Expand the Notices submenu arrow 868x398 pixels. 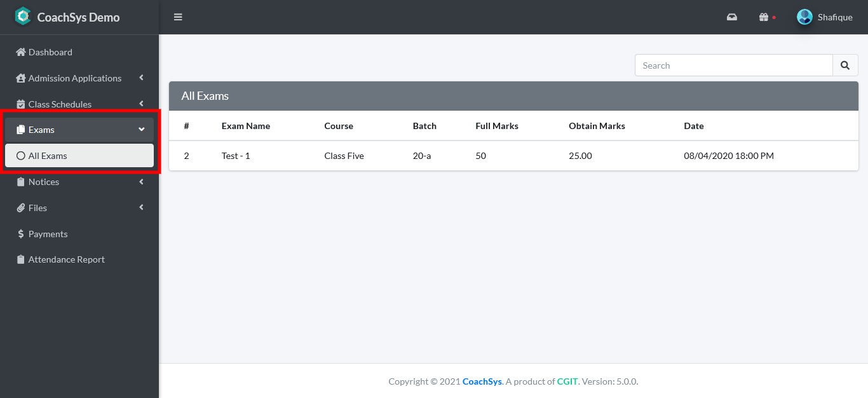point(141,182)
